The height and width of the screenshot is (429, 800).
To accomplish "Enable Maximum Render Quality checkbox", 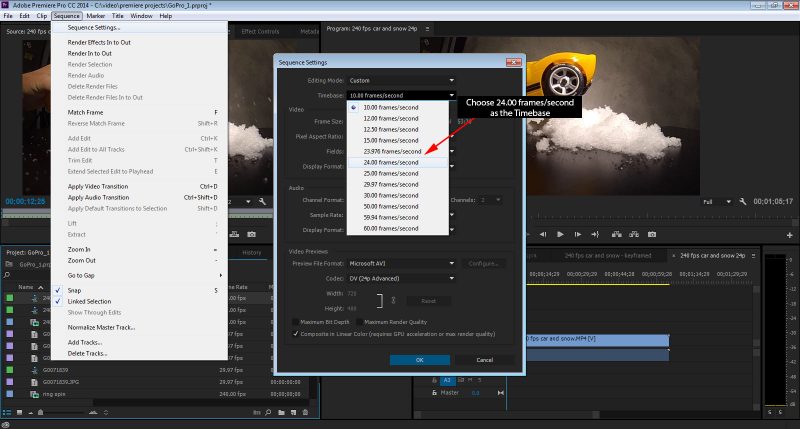I will (x=359, y=321).
